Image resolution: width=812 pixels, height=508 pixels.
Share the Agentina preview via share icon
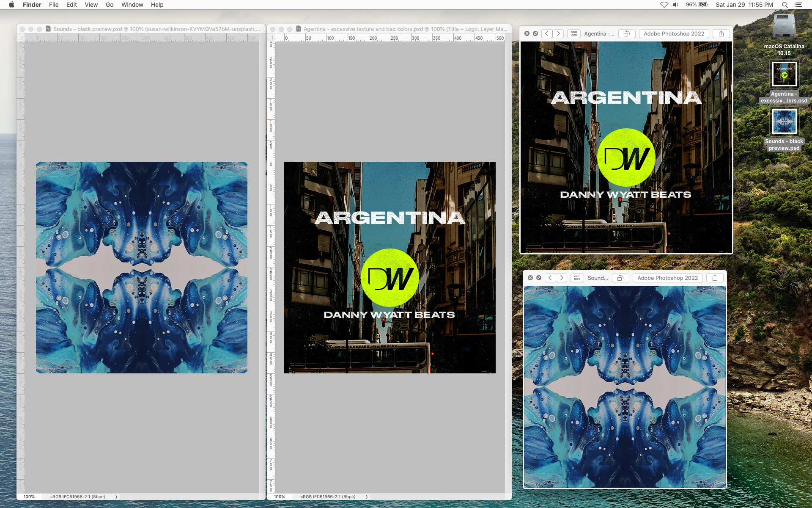(x=721, y=33)
